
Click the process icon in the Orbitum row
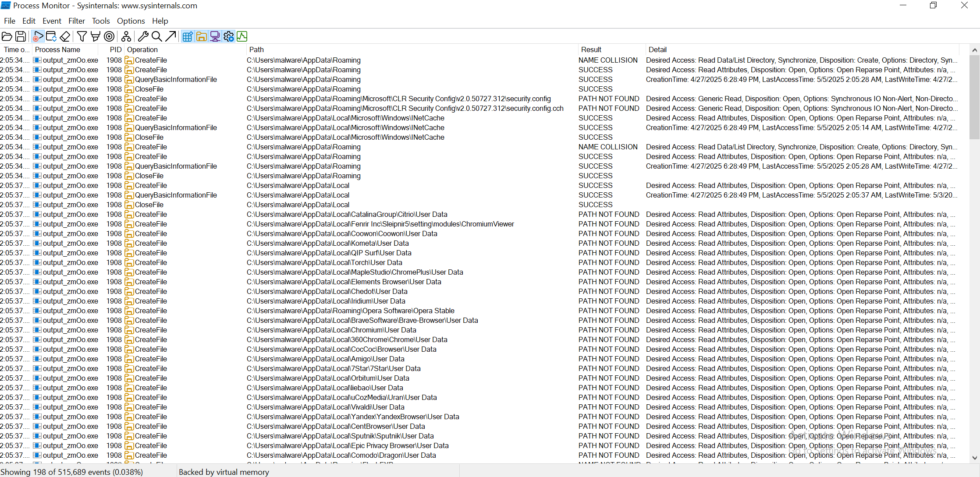tap(37, 378)
